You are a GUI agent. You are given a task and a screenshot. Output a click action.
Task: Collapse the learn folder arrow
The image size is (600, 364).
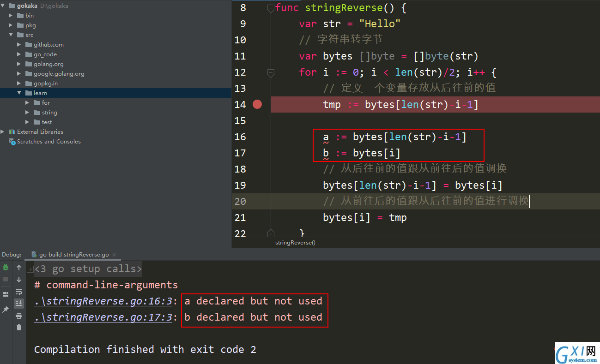point(19,93)
